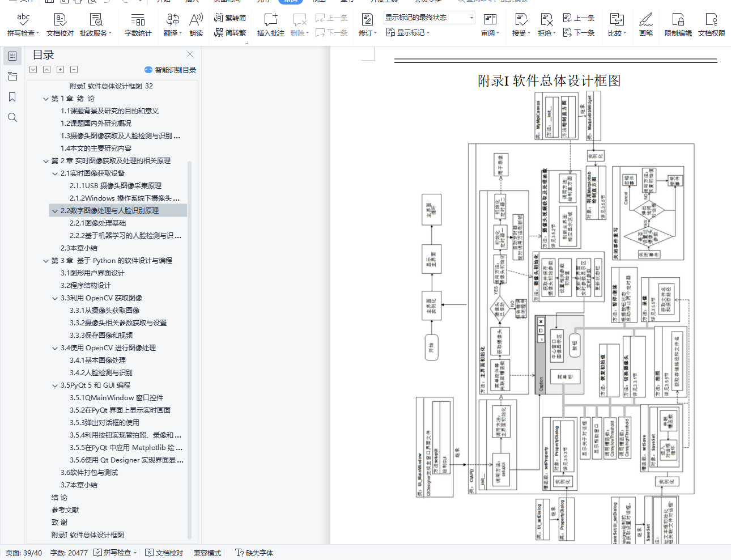Go to previous change (上一条) beside 拒绝
The width and height of the screenshot is (731, 560).
tap(579, 18)
